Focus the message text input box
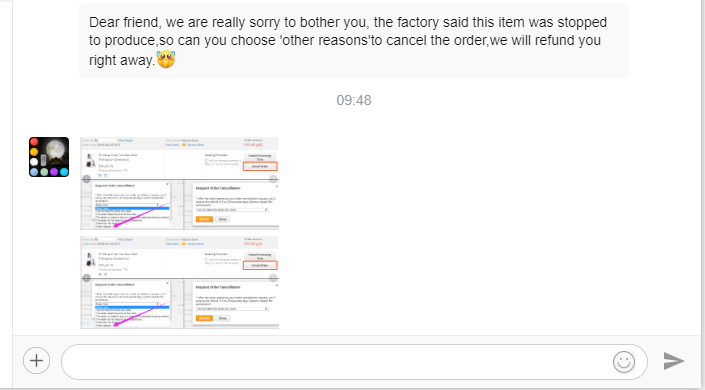This screenshot has width=705, height=390. point(335,362)
